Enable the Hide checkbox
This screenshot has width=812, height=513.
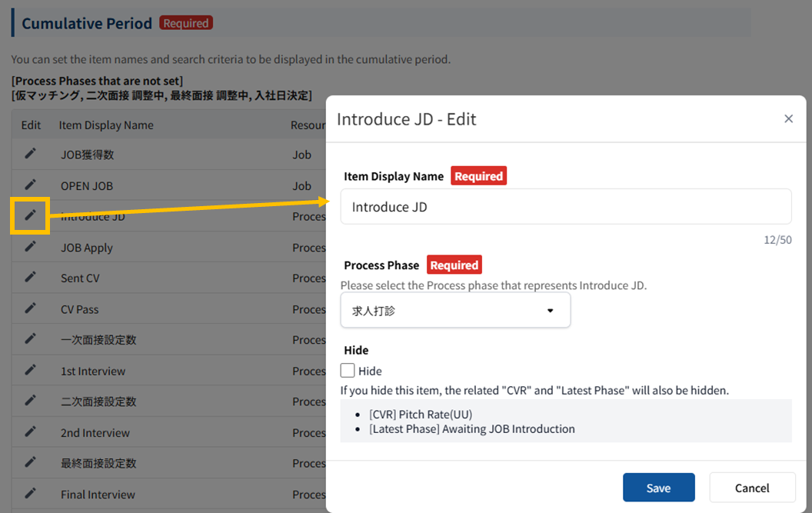point(348,371)
